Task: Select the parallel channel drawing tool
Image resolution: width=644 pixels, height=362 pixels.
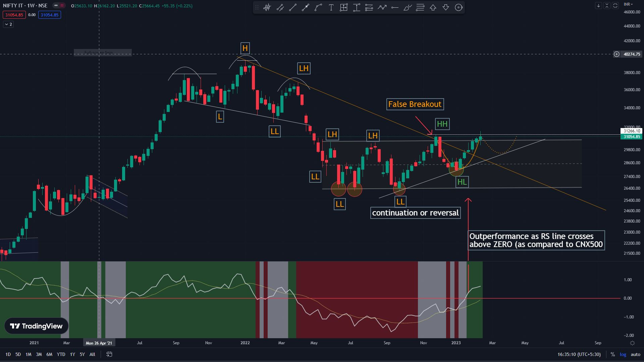Action: tap(280, 7)
